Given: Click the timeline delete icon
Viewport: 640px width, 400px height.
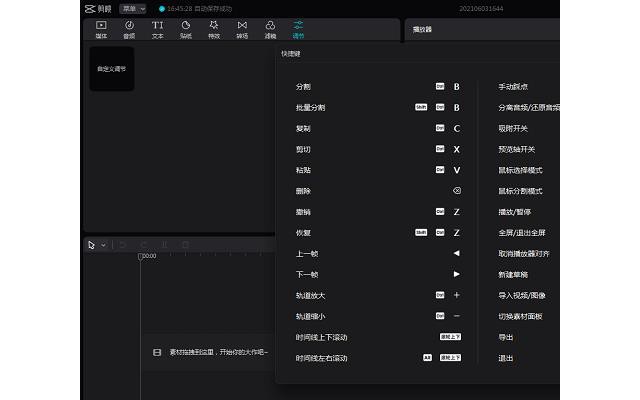Looking at the screenshot, I should point(185,245).
